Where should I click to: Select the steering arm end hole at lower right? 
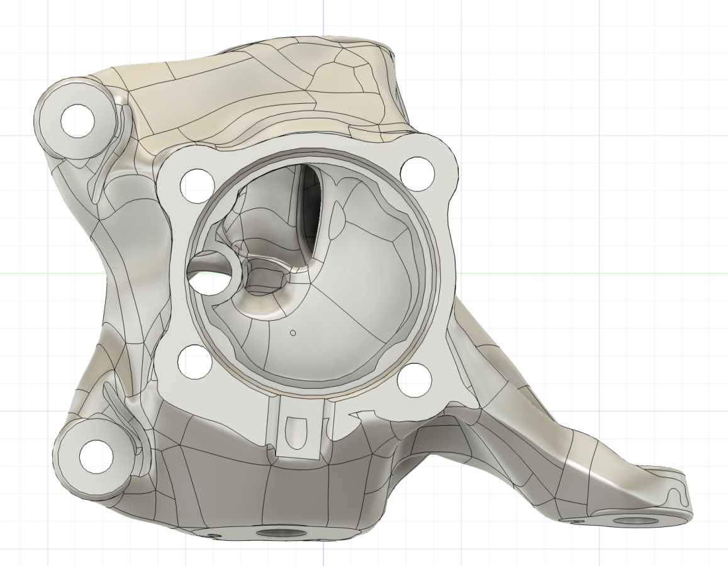pos(639,521)
